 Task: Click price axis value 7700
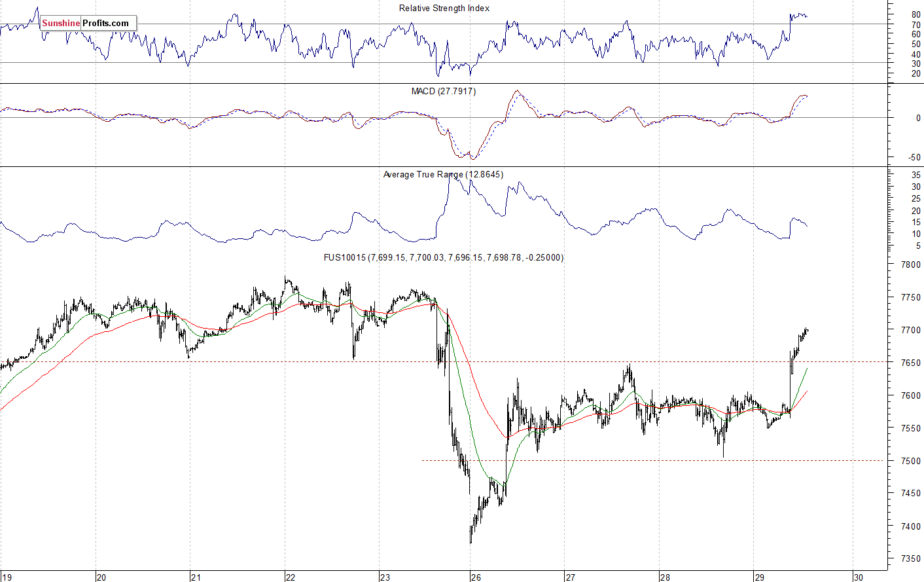(x=910, y=331)
